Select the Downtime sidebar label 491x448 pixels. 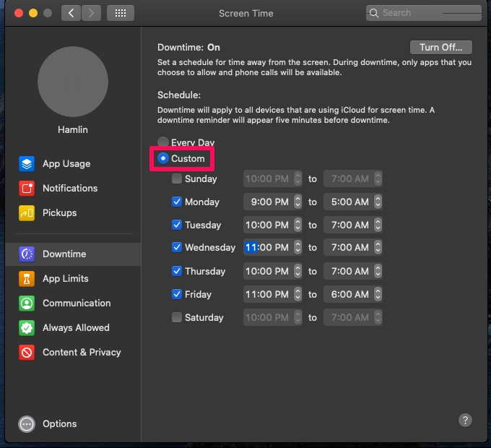pos(64,254)
